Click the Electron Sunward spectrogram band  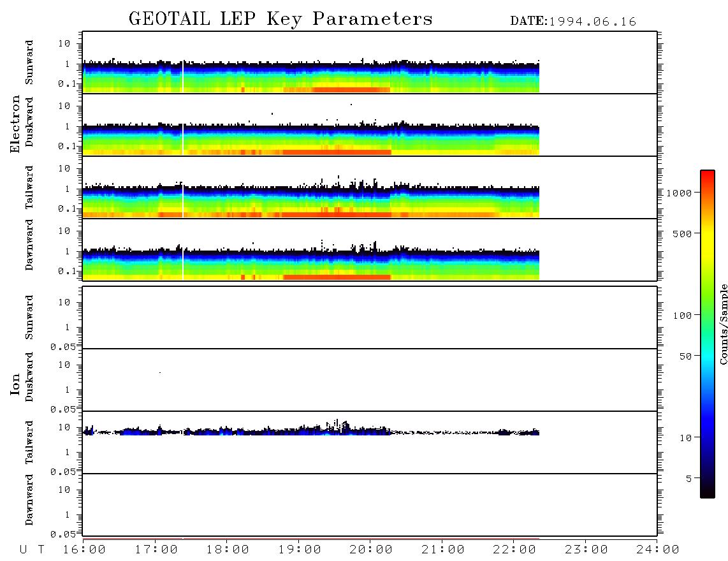click(x=311, y=76)
